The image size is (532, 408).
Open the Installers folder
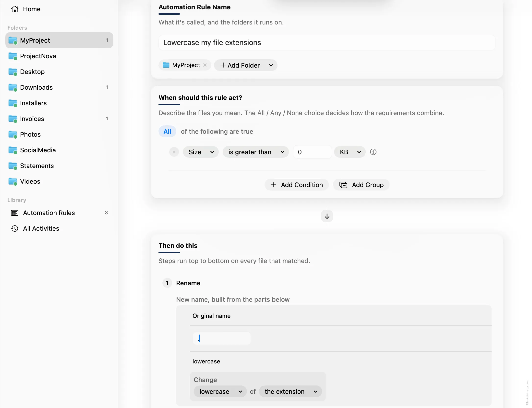[59, 103]
